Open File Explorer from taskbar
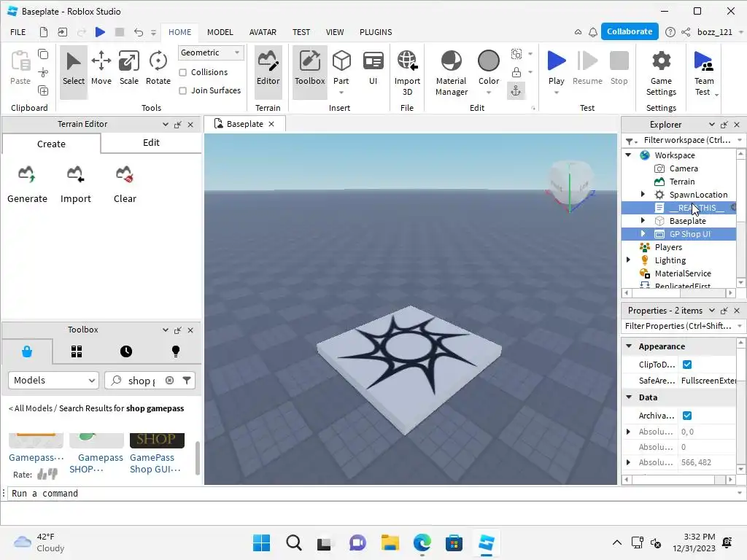 pos(390,542)
